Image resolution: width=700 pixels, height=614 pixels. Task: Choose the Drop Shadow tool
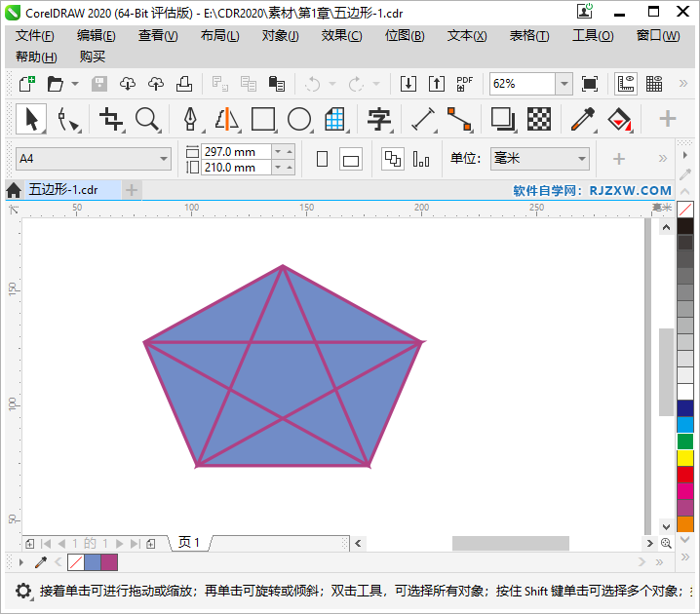[503, 119]
